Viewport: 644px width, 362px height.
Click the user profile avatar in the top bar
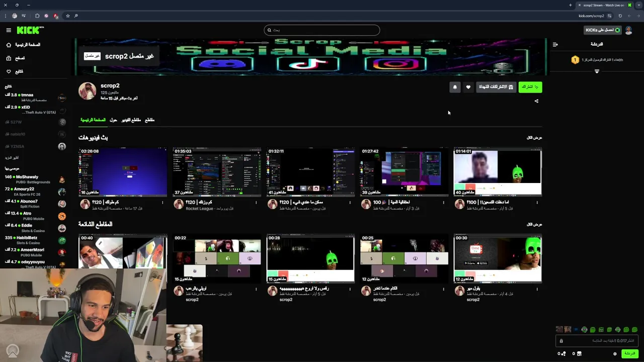coord(628,30)
